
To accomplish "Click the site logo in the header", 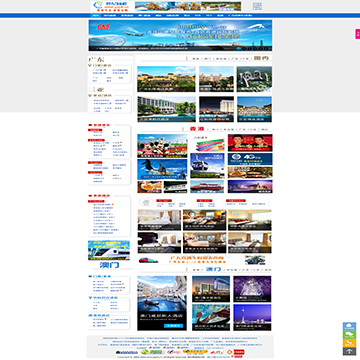I will coord(112,6).
